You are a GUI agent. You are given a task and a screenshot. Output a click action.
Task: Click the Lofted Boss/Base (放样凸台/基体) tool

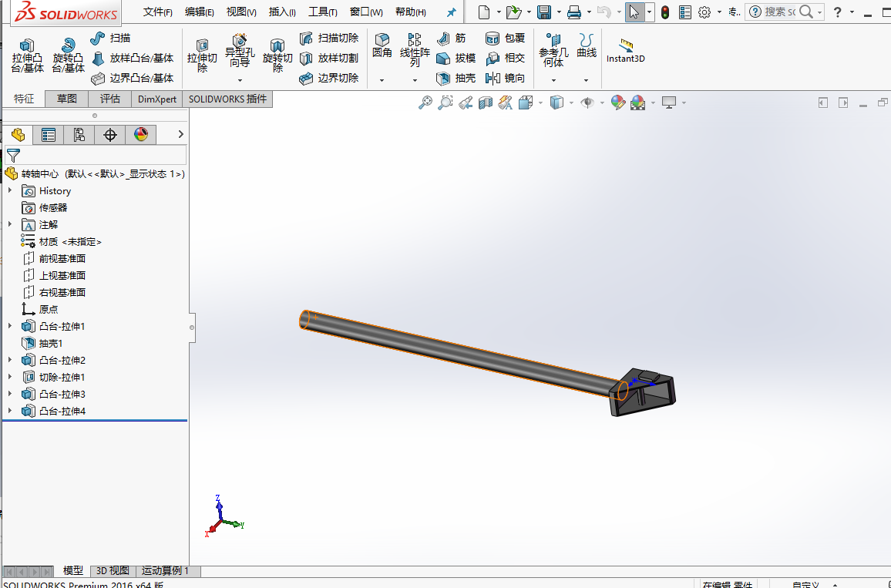132,58
